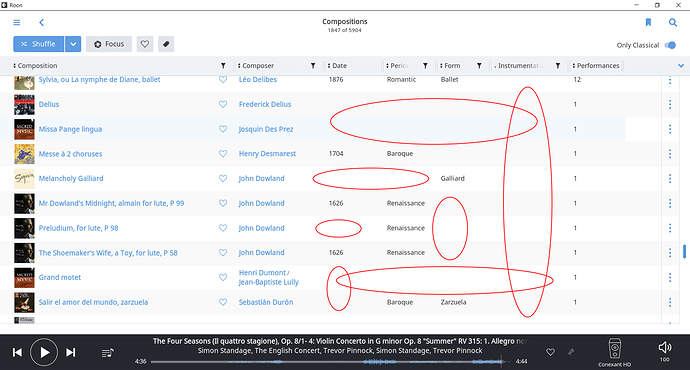This screenshot has height=370, width=690.
Task: Sort by Composer column
Action: click(256, 66)
